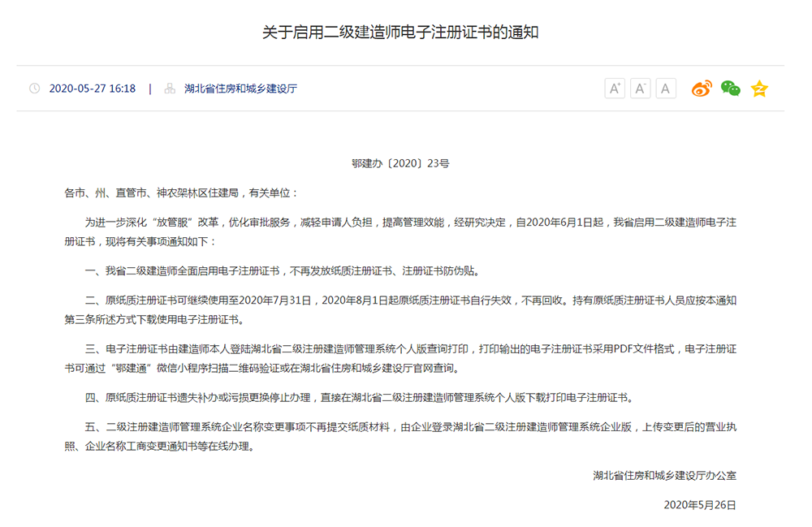
Task: Share article via WeChat icon
Action: click(731, 89)
